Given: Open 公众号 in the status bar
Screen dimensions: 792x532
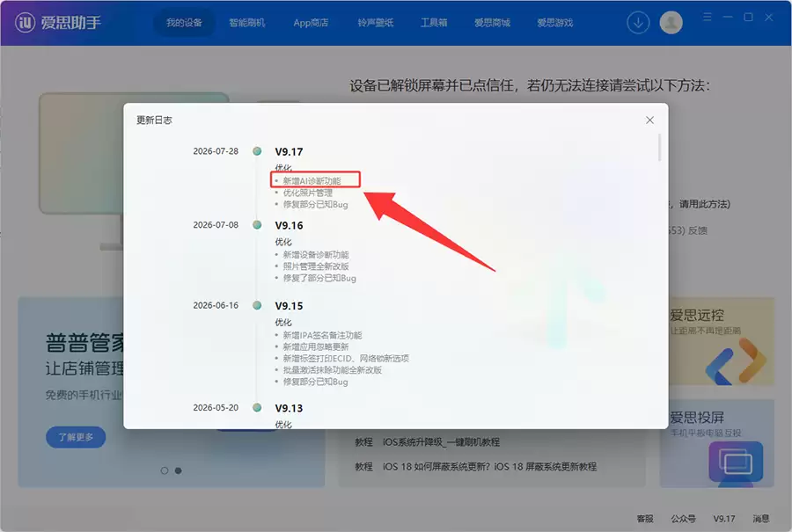Looking at the screenshot, I should pyautogui.click(x=684, y=519).
